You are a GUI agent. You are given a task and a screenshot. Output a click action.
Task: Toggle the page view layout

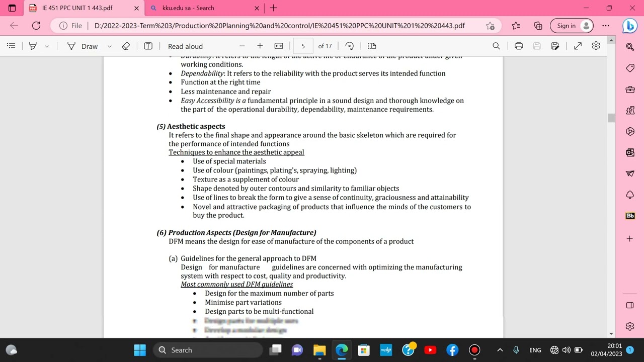click(x=372, y=46)
